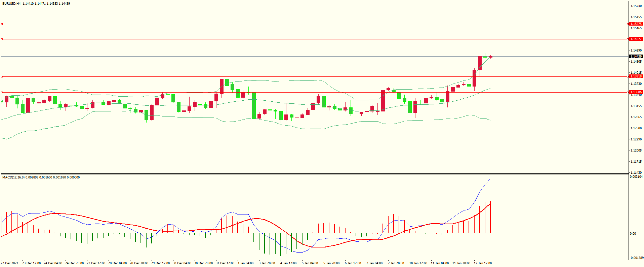Click left anchor handle of 1.15275 line
Screen dimensions: 644x267
(2, 24)
